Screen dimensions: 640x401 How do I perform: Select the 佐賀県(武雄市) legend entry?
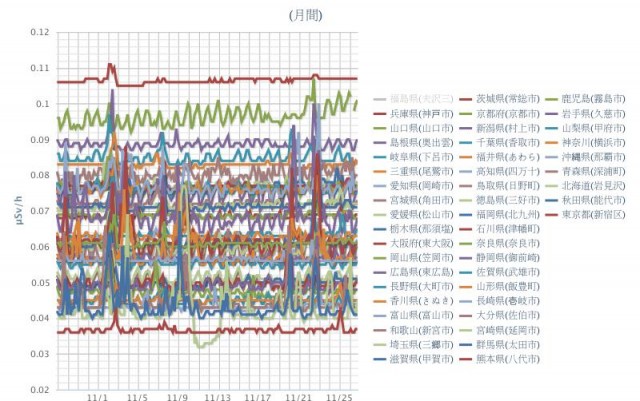click(500, 272)
